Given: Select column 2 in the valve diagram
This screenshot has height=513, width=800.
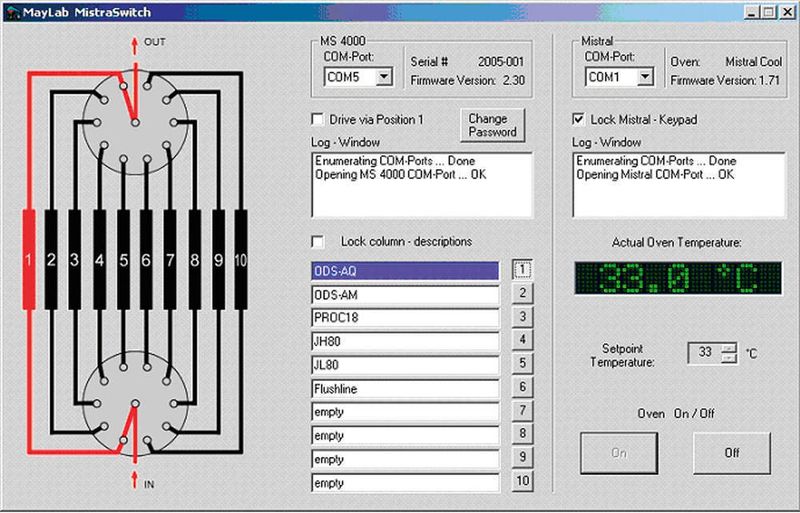Looking at the screenshot, I should pos(51,259).
